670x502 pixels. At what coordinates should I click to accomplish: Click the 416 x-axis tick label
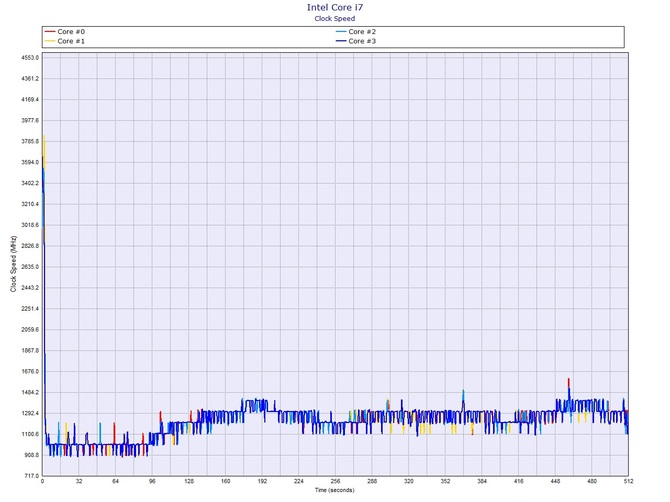(x=518, y=481)
